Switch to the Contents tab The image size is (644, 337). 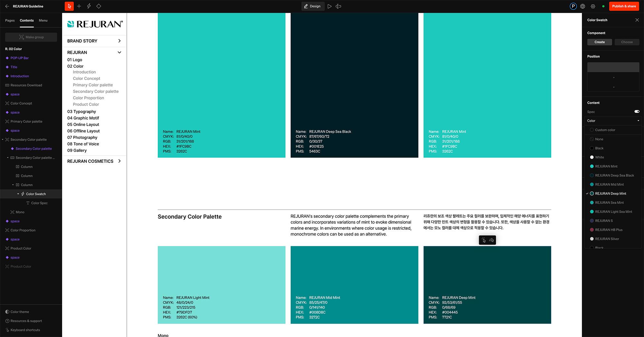[27, 20]
